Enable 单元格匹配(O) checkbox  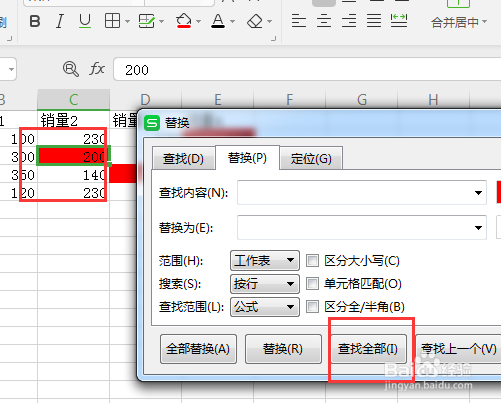click(x=312, y=284)
